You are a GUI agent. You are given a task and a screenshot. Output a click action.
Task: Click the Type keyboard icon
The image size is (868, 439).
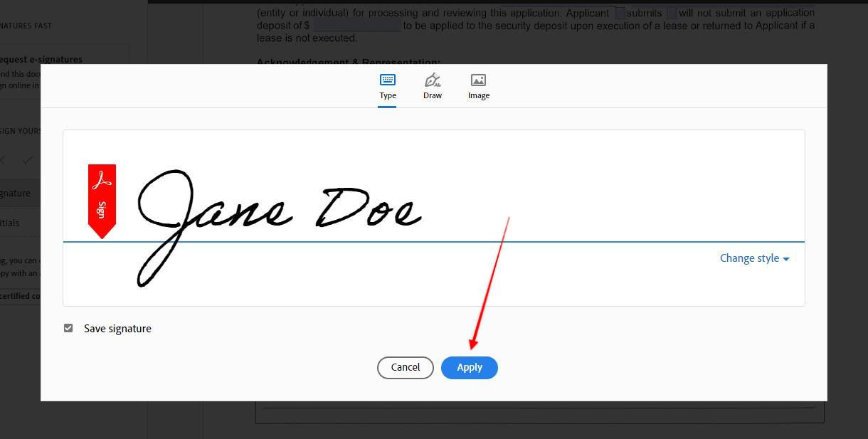coord(388,80)
